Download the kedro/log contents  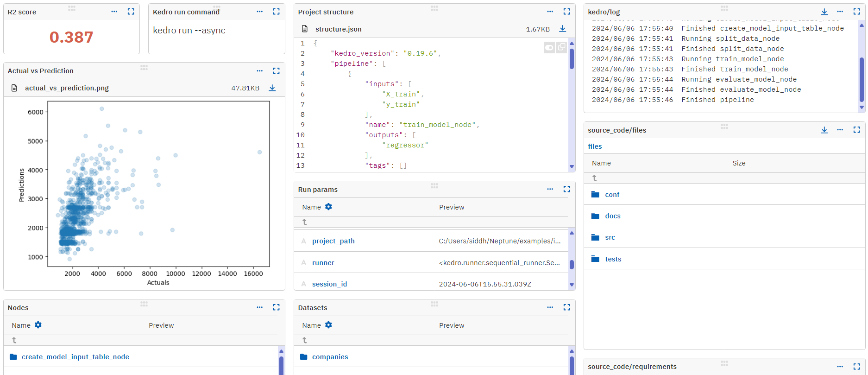(x=824, y=12)
